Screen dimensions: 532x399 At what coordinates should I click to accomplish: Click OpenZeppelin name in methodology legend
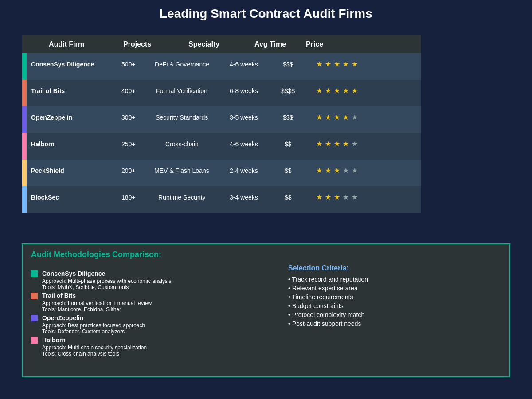(x=63, y=318)
